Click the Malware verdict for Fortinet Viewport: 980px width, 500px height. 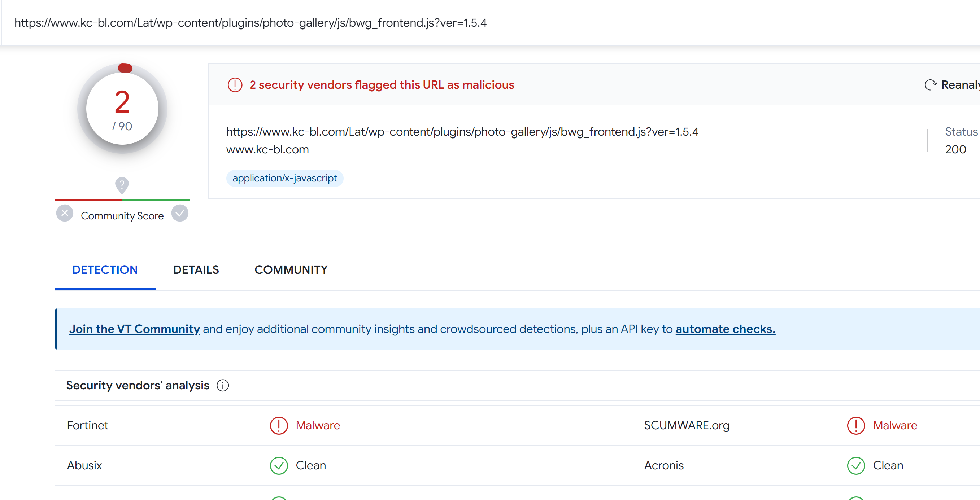(318, 425)
